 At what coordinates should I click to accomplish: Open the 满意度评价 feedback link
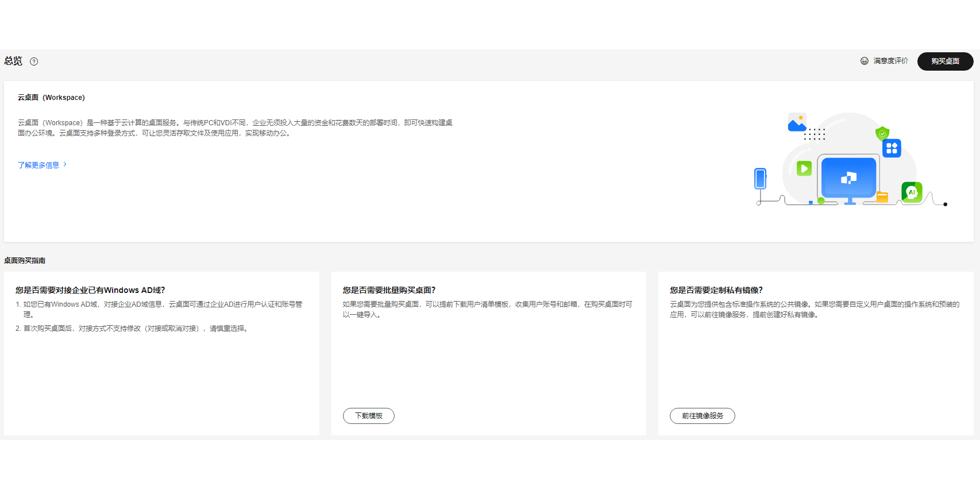coord(890,61)
